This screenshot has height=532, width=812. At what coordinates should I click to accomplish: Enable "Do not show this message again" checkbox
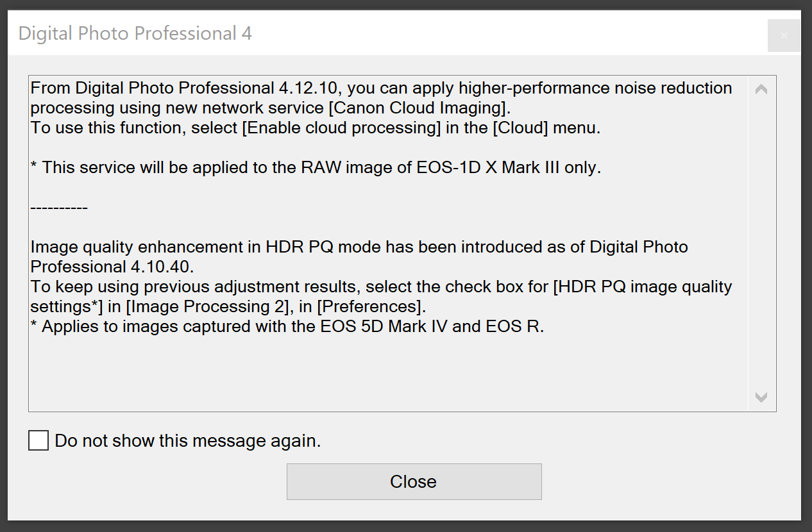(x=38, y=441)
